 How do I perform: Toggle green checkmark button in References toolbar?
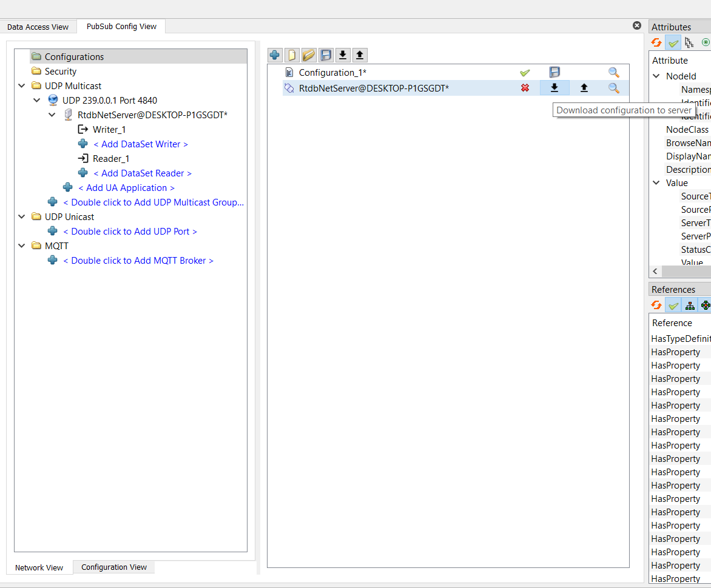coord(673,306)
